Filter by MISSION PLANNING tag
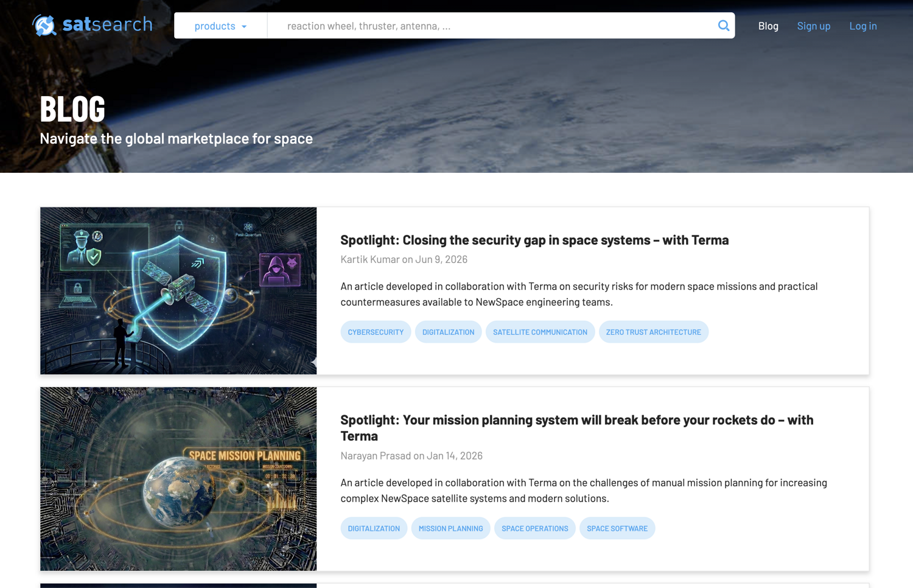913x588 pixels. coord(450,528)
